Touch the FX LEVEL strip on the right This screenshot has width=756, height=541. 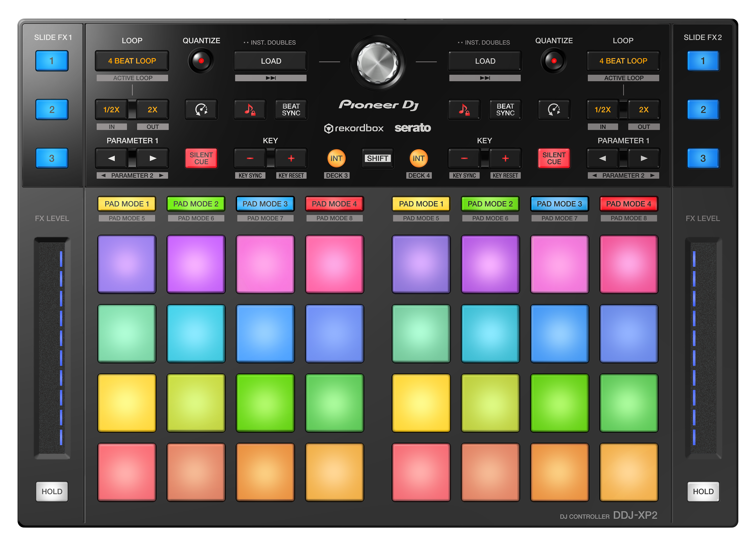coord(703,350)
